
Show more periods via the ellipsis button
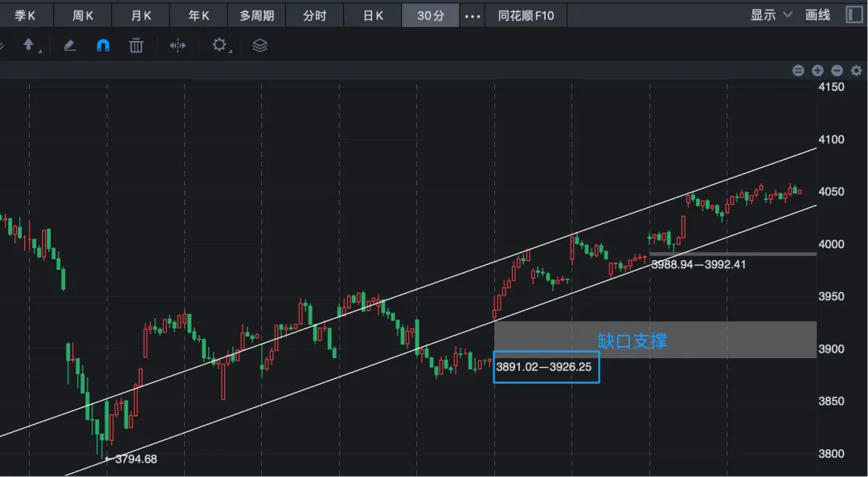[x=473, y=15]
